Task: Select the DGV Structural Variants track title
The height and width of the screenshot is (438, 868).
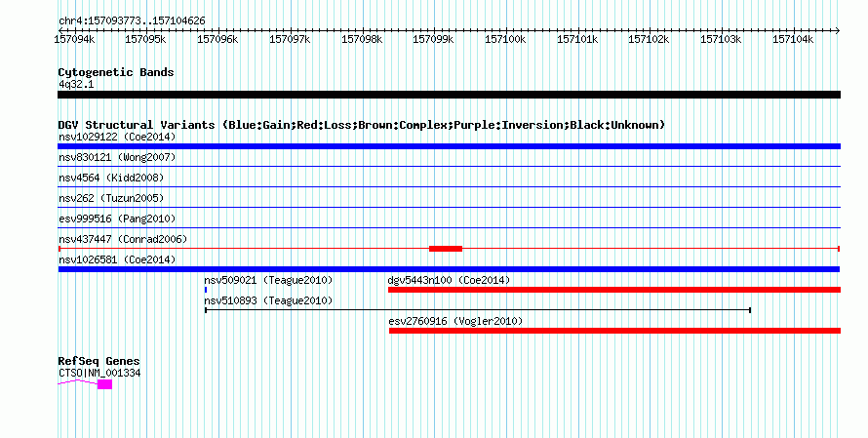Action: pos(362,125)
